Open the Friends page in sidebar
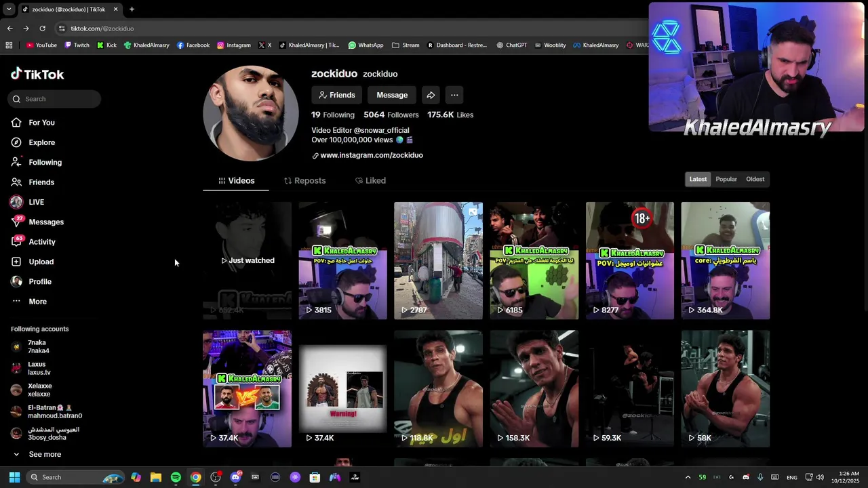This screenshot has width=868, height=488. pyautogui.click(x=41, y=182)
